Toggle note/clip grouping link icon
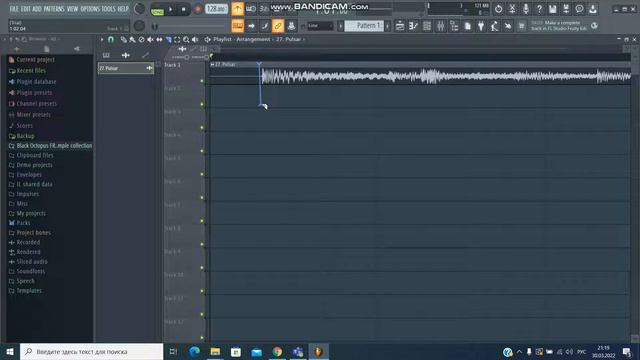Screen dimensions: 640x360 [x=278, y=26]
